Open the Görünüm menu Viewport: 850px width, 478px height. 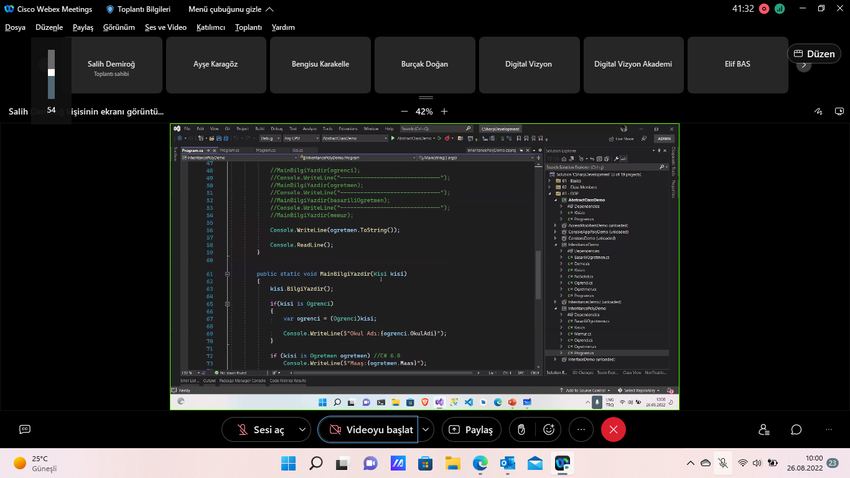click(119, 27)
